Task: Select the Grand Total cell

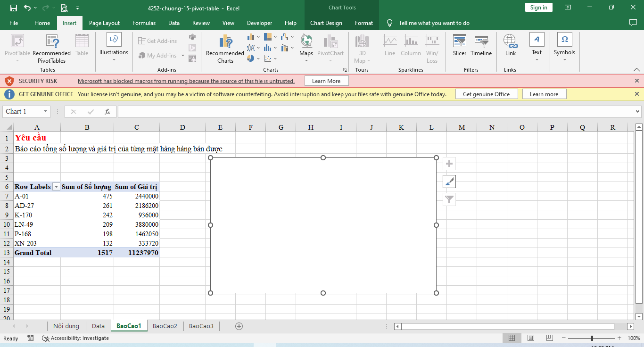Action: pyautogui.click(x=37, y=253)
